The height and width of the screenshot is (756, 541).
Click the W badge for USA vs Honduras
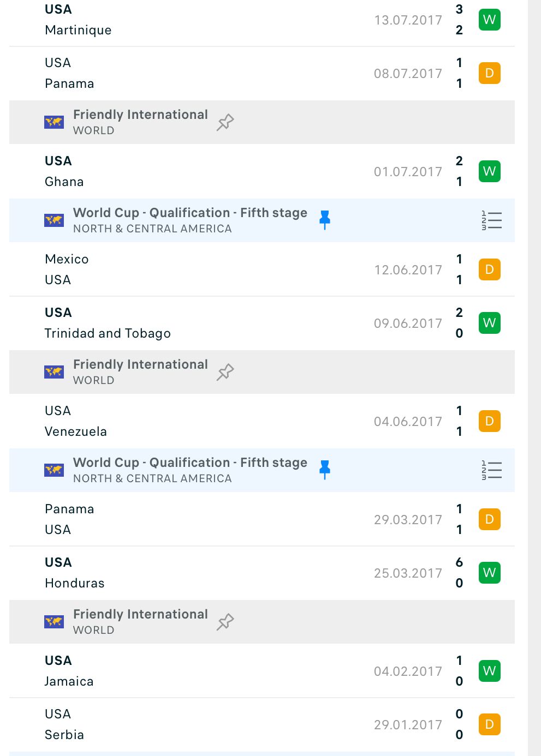(x=490, y=573)
